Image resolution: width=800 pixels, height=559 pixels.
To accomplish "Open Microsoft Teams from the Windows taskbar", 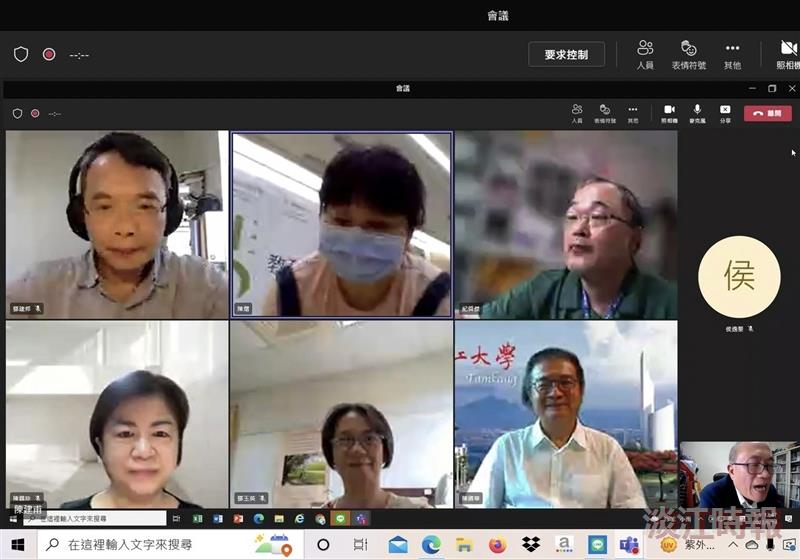I will tap(630, 545).
